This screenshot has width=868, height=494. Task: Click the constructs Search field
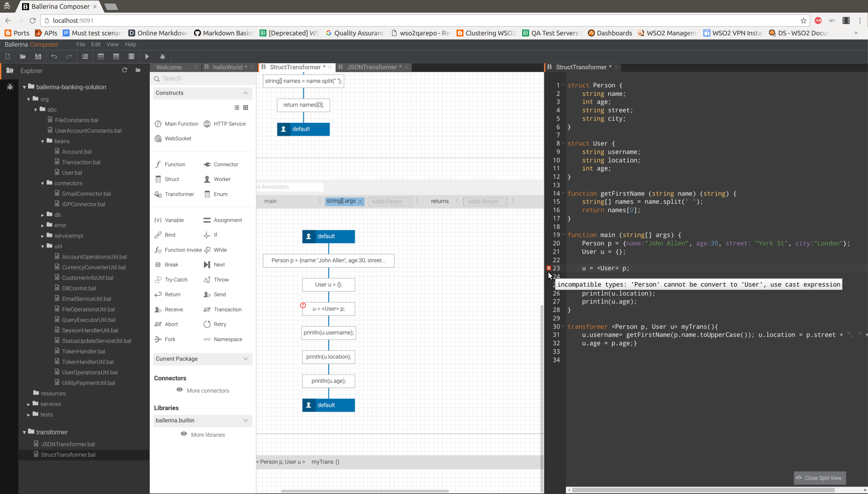click(x=203, y=78)
